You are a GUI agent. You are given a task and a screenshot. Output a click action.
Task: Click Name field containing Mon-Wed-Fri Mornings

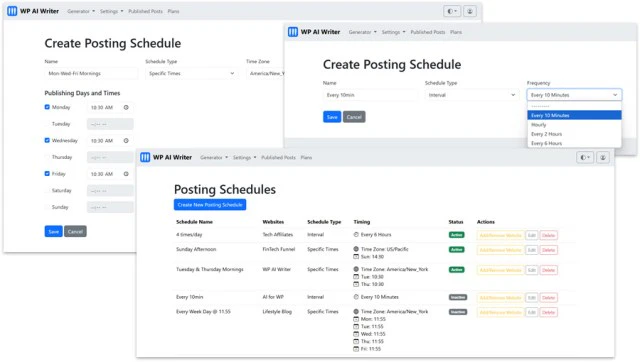click(91, 73)
